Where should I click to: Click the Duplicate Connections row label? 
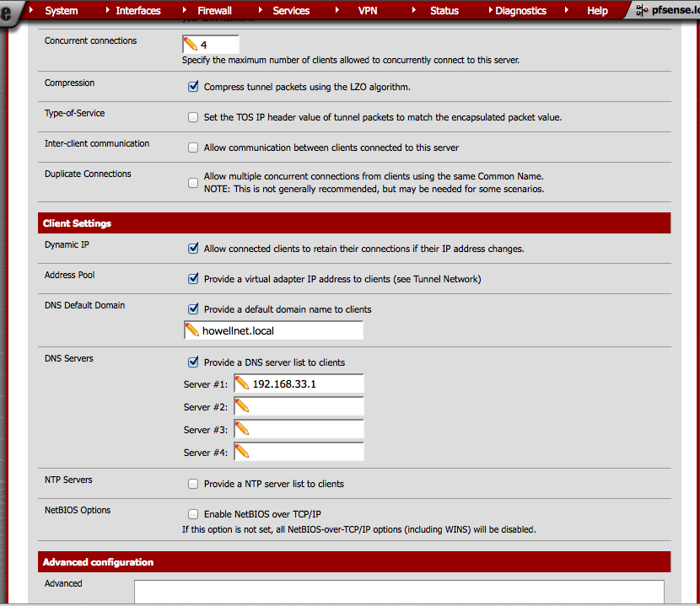(88, 174)
